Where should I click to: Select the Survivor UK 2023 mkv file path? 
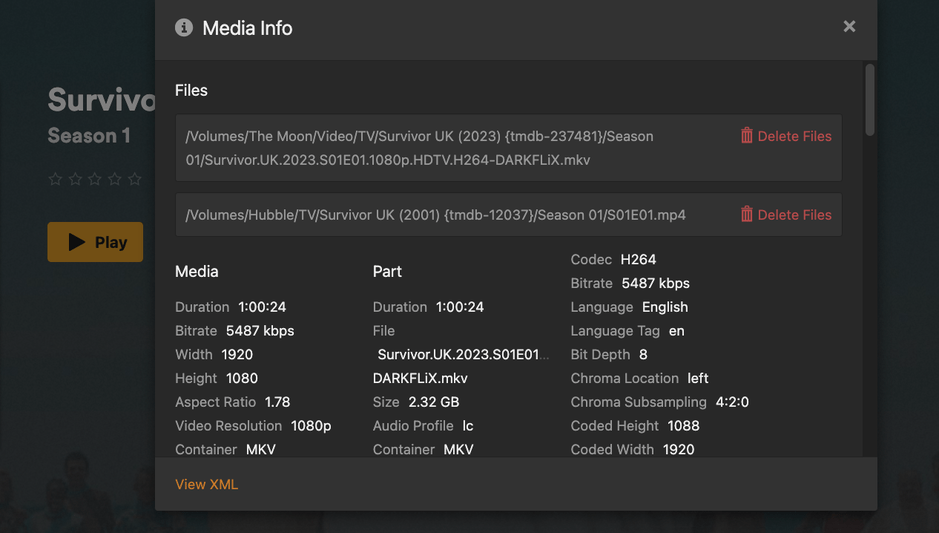click(x=420, y=148)
